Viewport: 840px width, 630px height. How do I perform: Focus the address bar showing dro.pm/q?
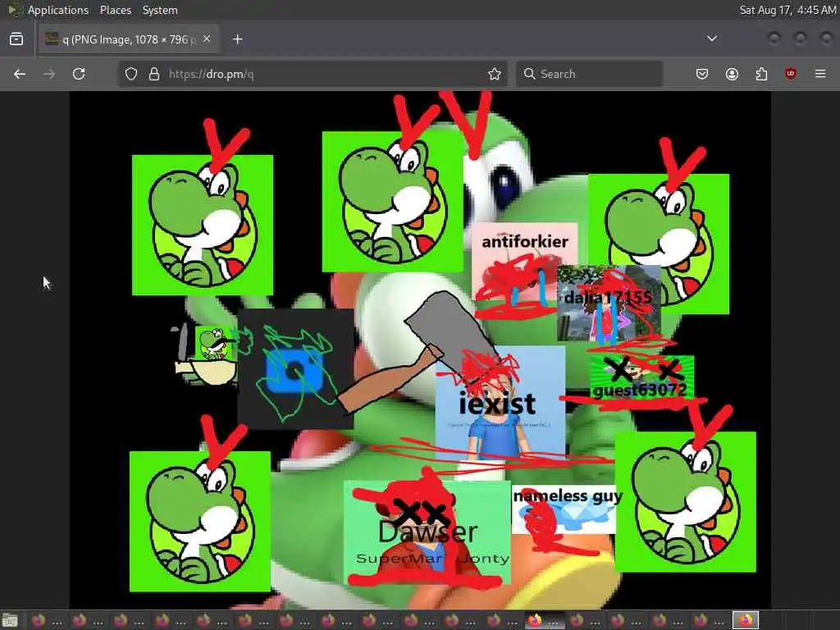point(313,74)
